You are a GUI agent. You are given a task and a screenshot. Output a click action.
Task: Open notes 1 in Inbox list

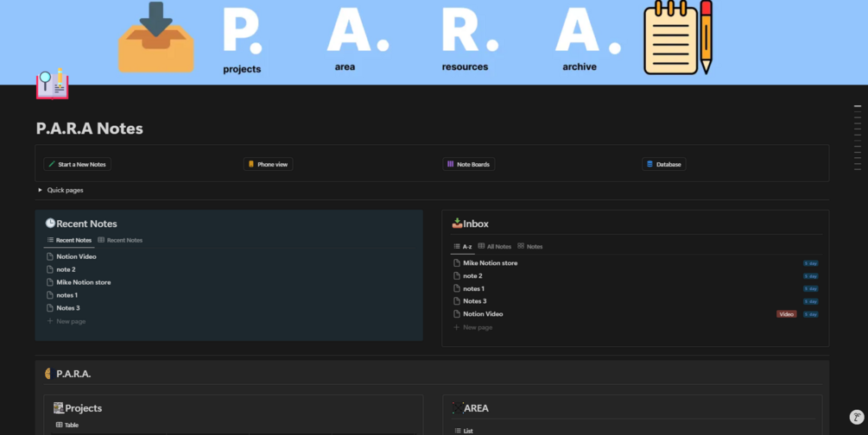click(x=474, y=288)
